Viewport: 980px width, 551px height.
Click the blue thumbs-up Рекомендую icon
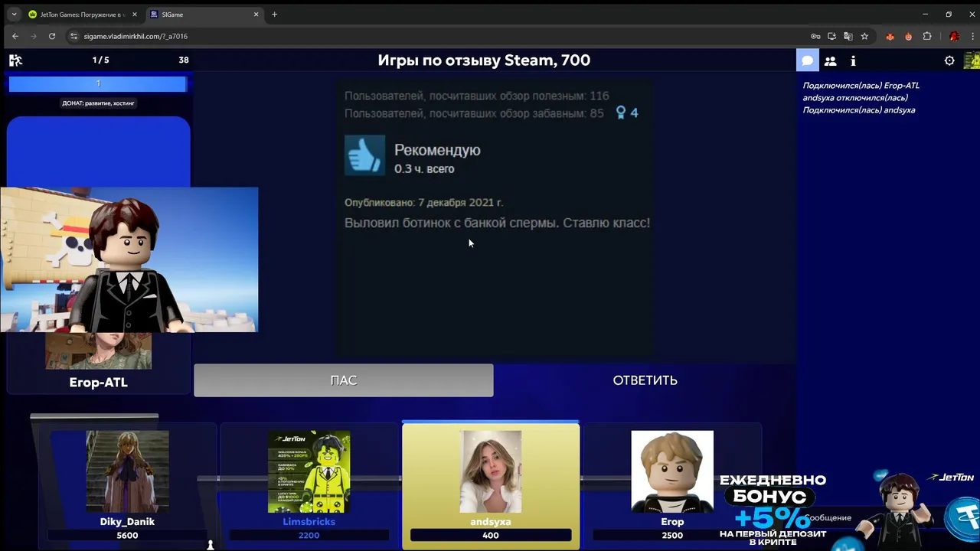(x=364, y=156)
